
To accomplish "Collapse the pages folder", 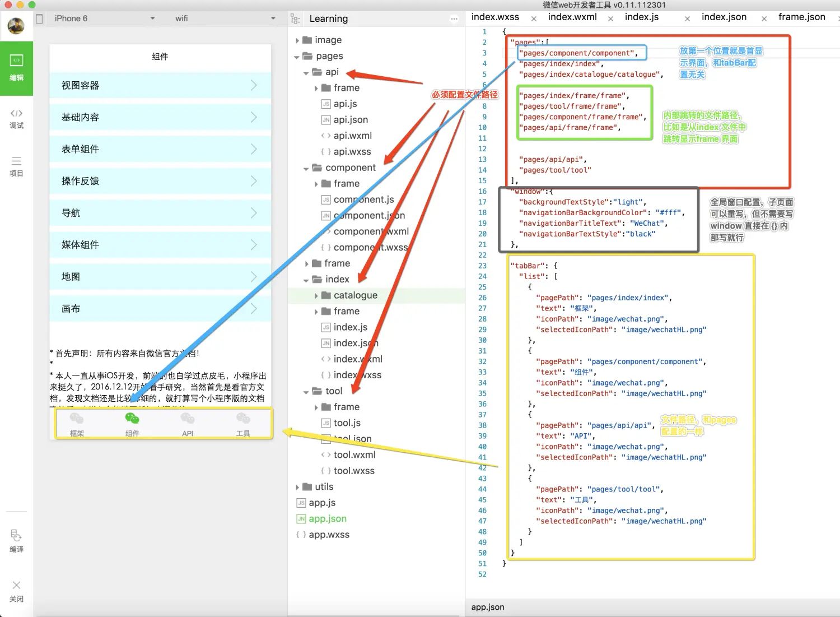I will 297,57.
